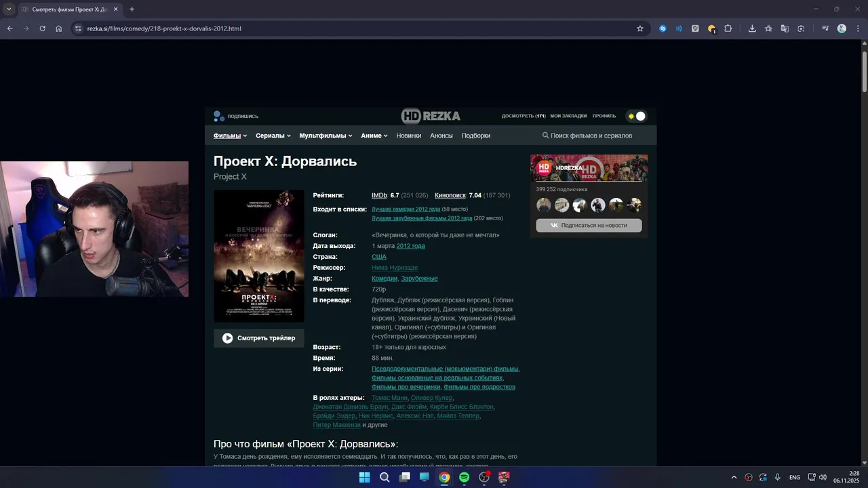The width and height of the screenshot is (868, 488).
Task: Open the tab search dropdown arrow
Action: click(x=9, y=9)
